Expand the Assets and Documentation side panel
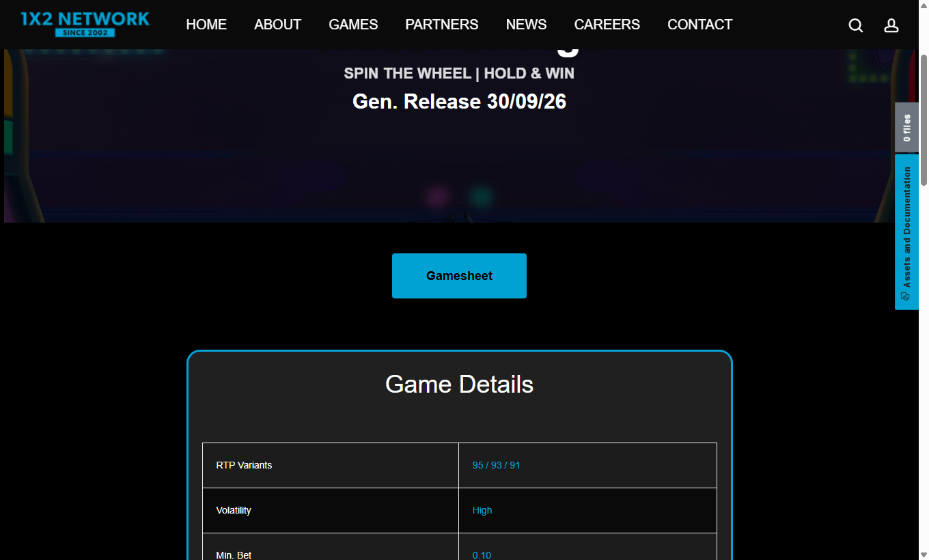 906,232
